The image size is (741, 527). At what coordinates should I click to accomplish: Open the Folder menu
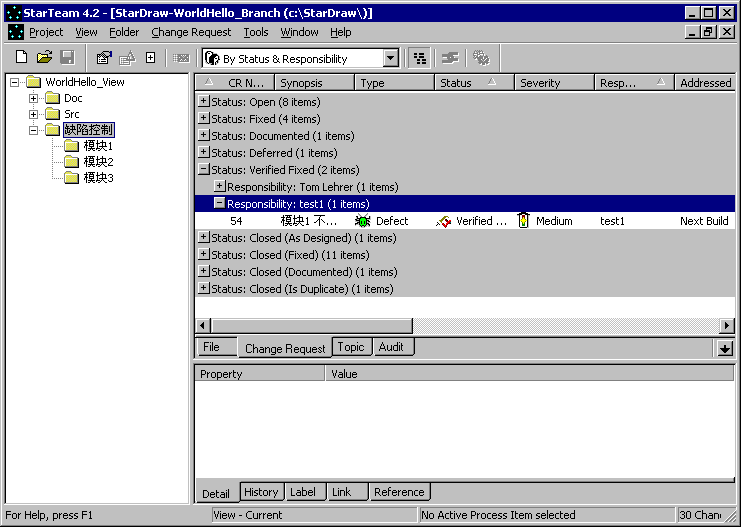point(124,32)
